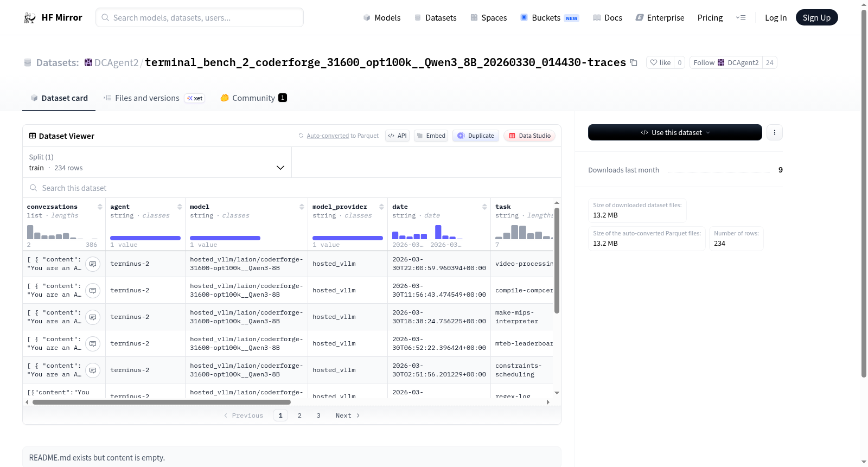
Task: Open conversation preview in the compile-compcert row
Action: 93,291
